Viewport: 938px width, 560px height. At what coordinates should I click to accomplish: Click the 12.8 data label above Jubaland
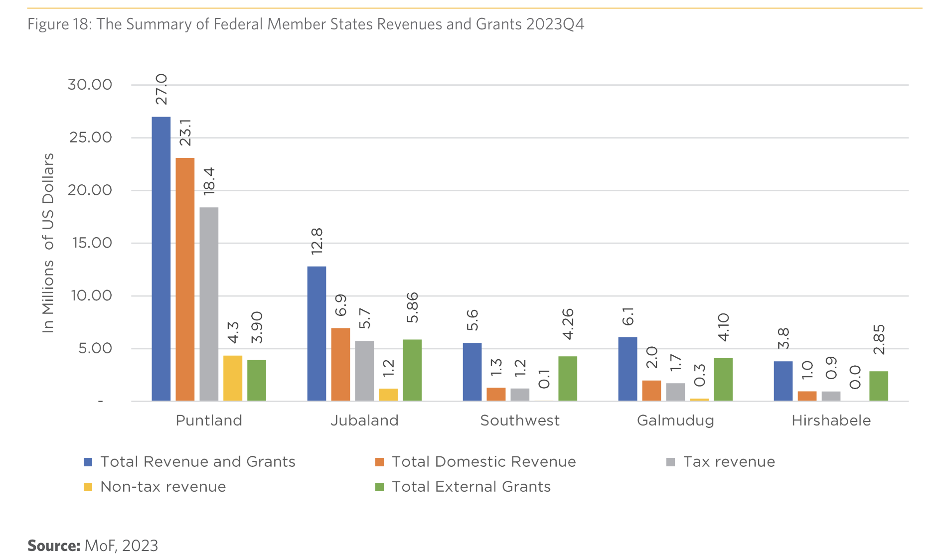click(x=317, y=241)
